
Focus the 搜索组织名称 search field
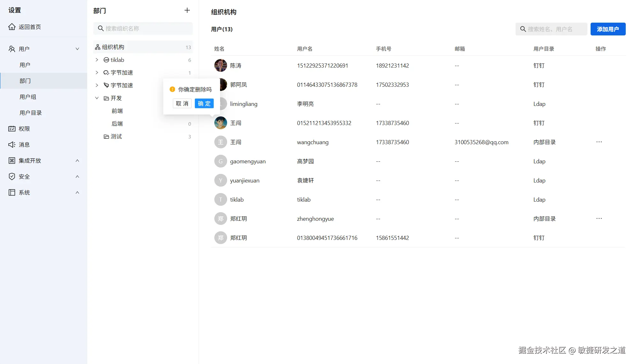pyautogui.click(x=147, y=28)
